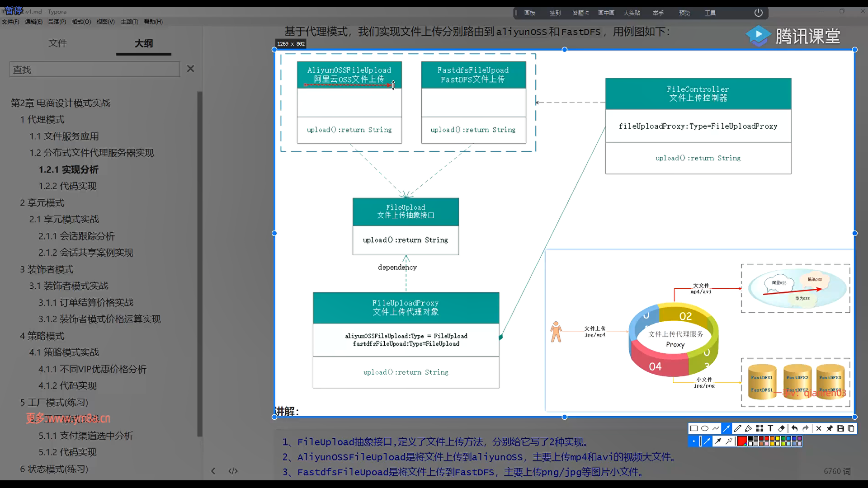
Task: Click the 查找 search input field
Action: [x=94, y=70]
